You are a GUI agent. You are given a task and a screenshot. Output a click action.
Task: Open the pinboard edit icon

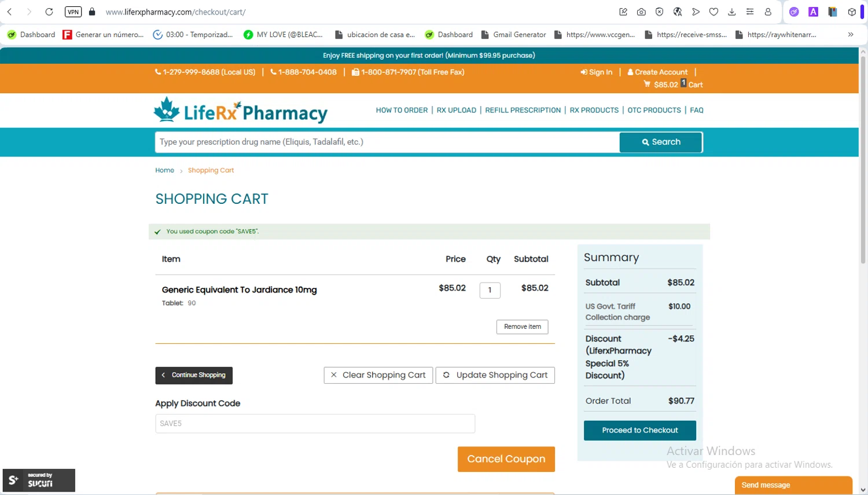(x=623, y=12)
